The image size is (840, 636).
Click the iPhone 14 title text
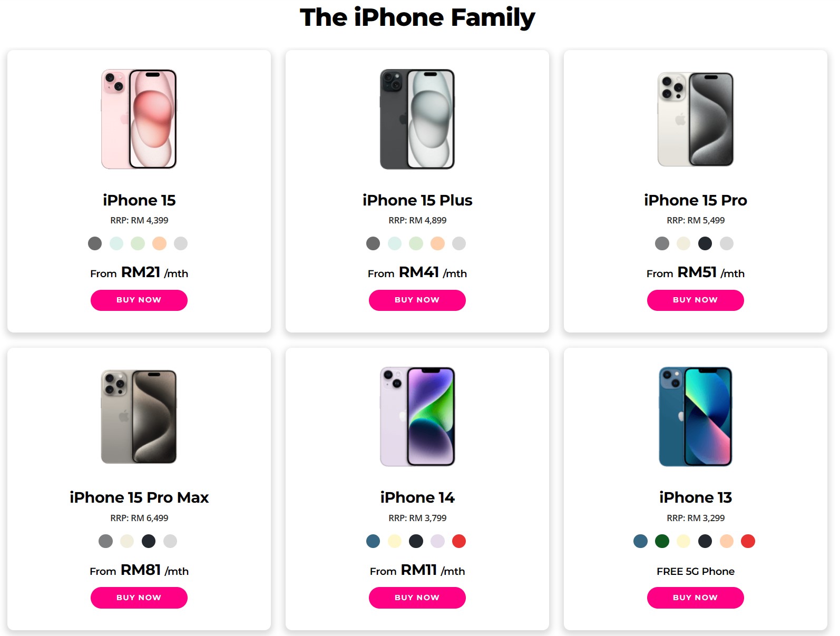coord(417,497)
